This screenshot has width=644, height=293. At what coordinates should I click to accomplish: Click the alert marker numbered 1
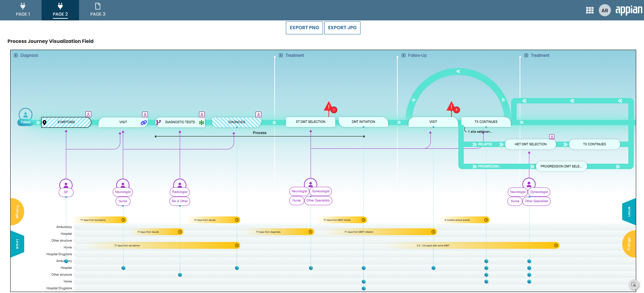click(x=334, y=110)
